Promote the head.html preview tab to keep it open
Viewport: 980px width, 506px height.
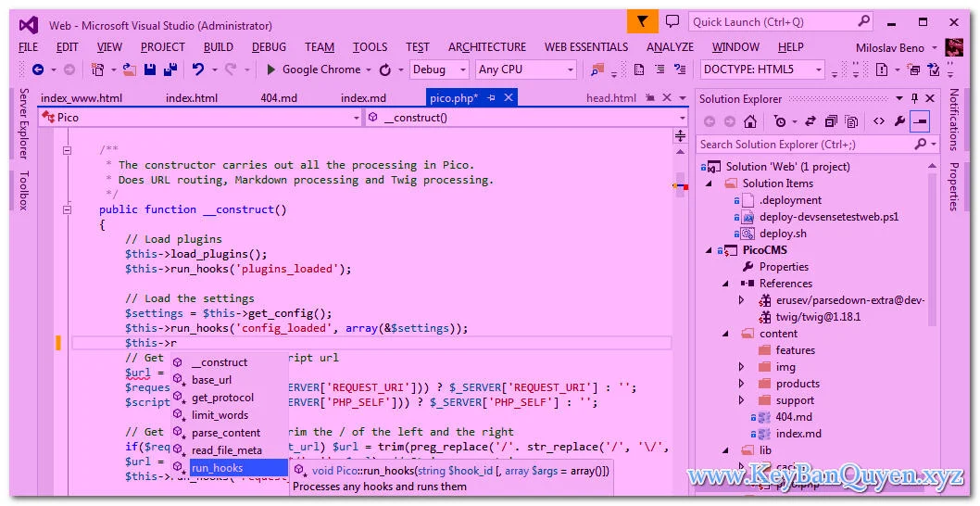pos(650,98)
